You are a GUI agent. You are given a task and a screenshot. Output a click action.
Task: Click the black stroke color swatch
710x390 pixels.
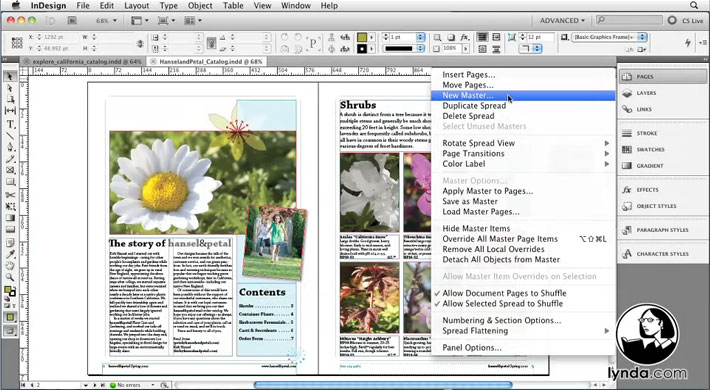362,48
